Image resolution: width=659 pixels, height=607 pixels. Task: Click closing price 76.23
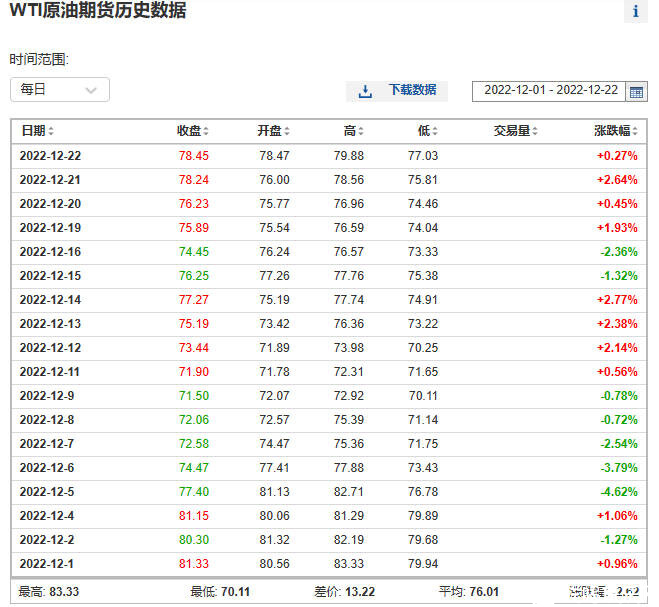pos(194,204)
